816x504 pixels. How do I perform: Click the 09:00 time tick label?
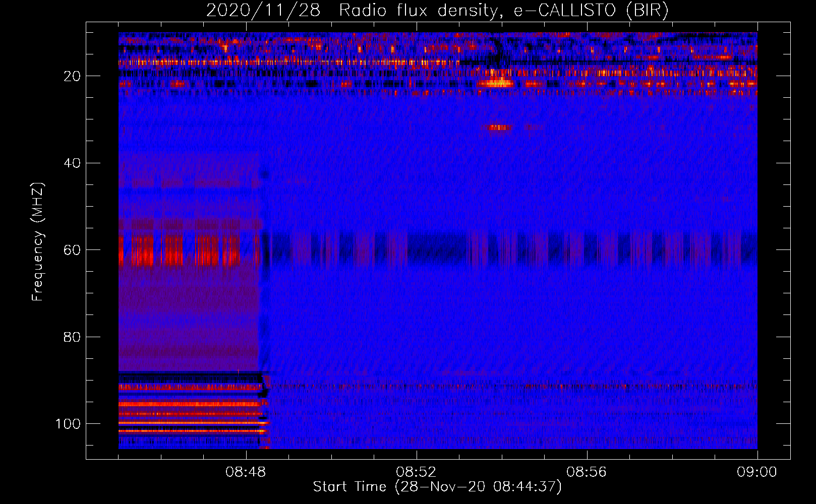point(757,472)
